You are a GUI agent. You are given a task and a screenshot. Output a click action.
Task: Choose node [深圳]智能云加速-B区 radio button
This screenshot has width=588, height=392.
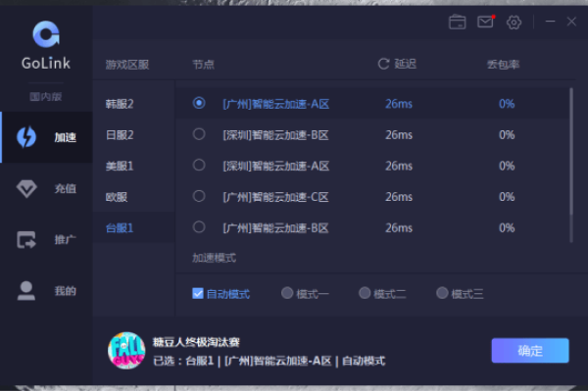[x=199, y=134]
